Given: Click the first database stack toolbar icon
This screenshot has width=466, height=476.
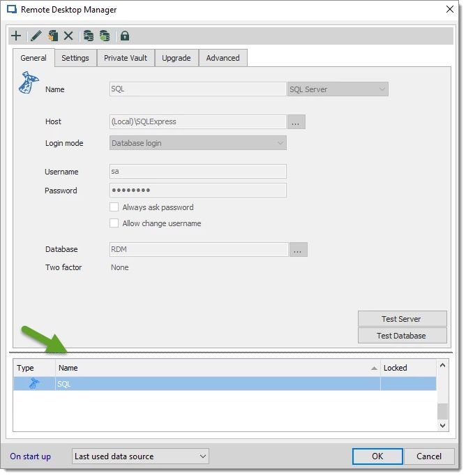Looking at the screenshot, I should [89, 36].
